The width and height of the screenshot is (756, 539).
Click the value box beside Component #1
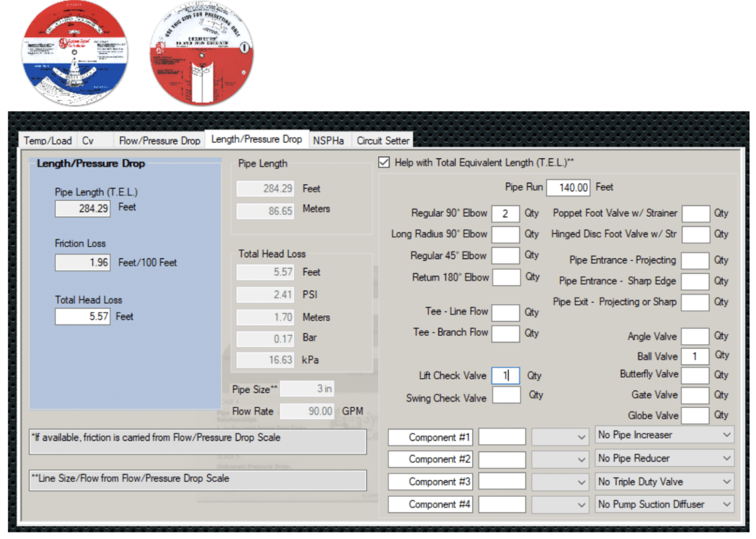click(502, 437)
